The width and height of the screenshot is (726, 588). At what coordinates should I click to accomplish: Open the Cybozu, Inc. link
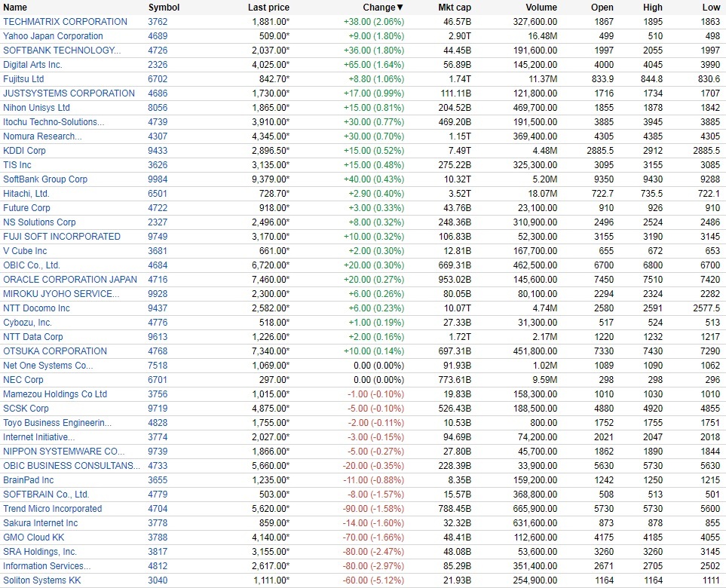(x=28, y=323)
